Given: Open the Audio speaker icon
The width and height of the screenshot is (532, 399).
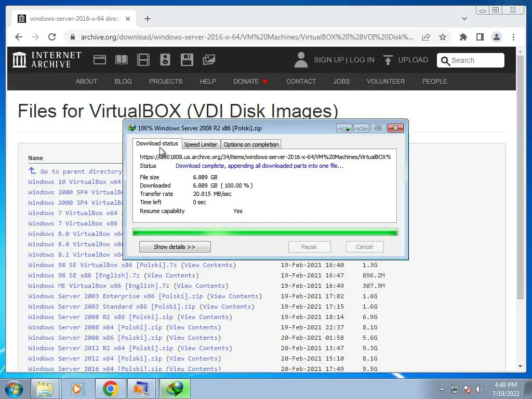Looking at the screenshot, I should pos(165,60).
